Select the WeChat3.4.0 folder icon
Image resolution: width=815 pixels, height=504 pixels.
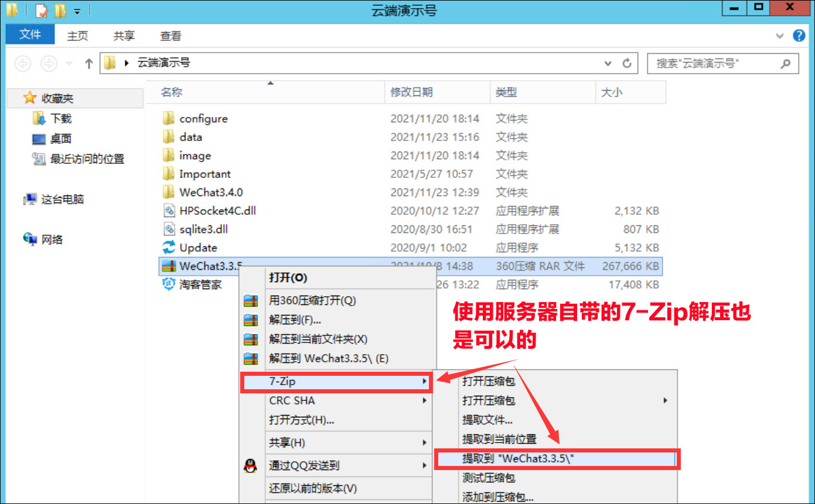click(169, 192)
